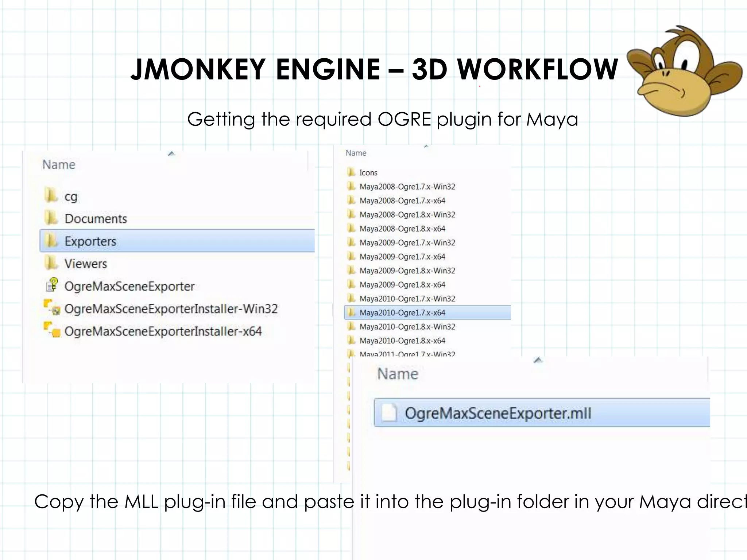Screen dimensions: 747x560
Task: Click Name header above OgreMaxSceneExporter.mll
Action: pyautogui.click(x=398, y=374)
